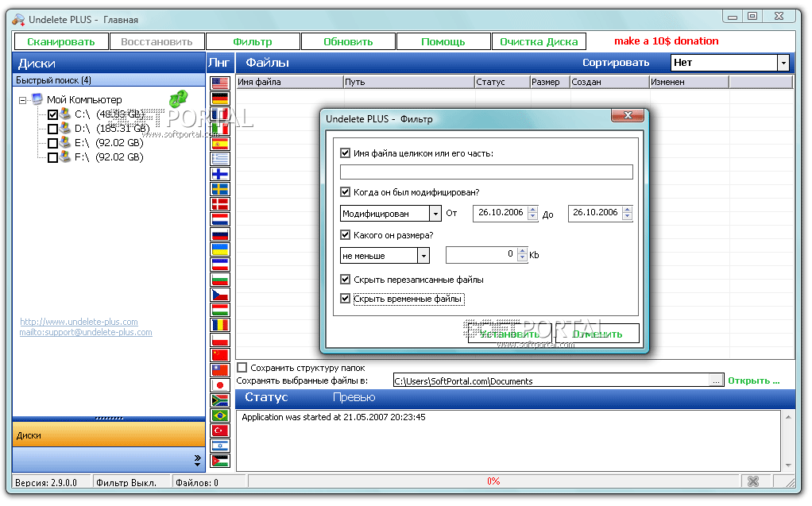Click the 'Путь' column header

pyautogui.click(x=409, y=82)
